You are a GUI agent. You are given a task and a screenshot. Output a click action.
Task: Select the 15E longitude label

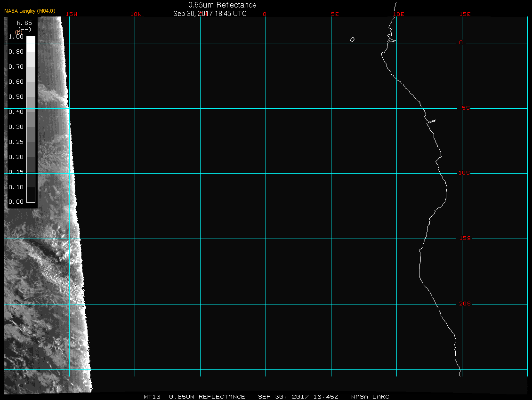(465, 14)
